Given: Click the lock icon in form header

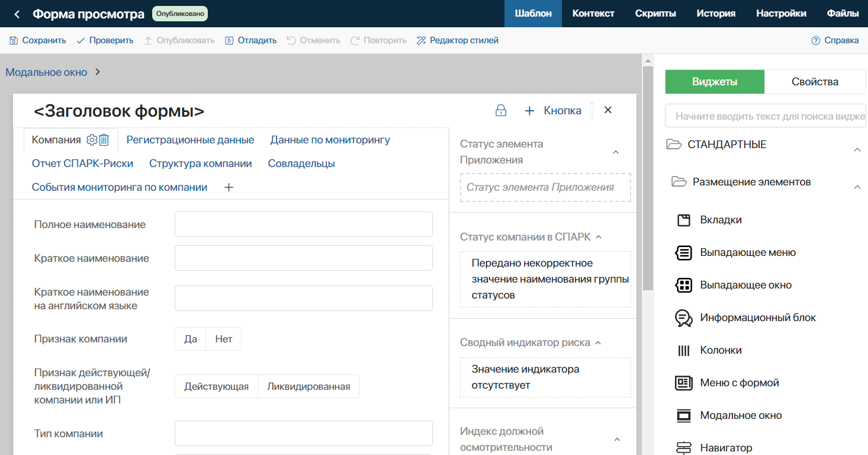Looking at the screenshot, I should (501, 111).
